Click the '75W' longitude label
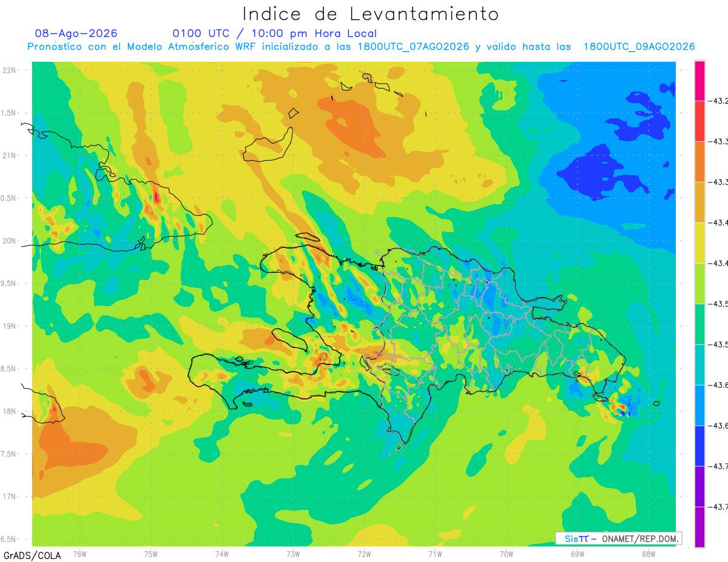Screen dimensions: 728x562 click(x=151, y=554)
